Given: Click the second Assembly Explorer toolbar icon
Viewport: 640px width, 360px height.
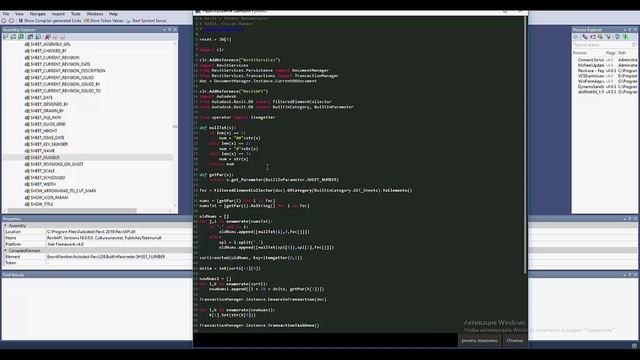Looking at the screenshot, I should tap(13, 37).
